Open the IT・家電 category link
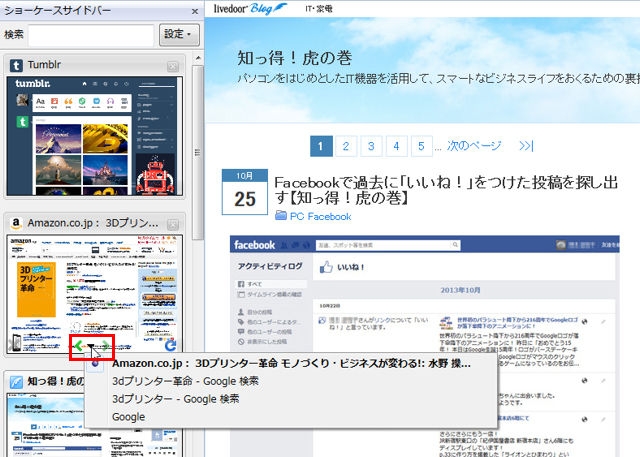Screen dimensions: 640x457 coord(319,9)
